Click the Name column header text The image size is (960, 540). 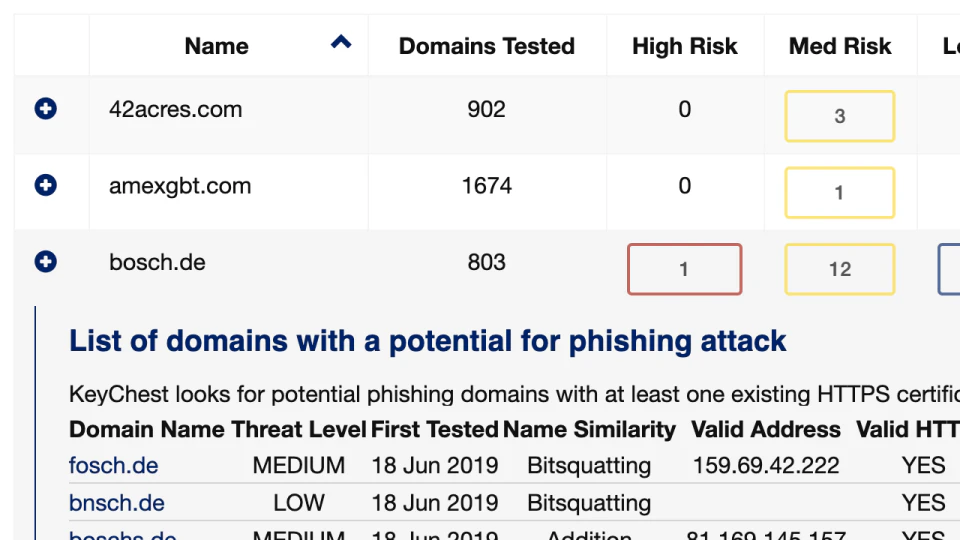[x=216, y=46]
